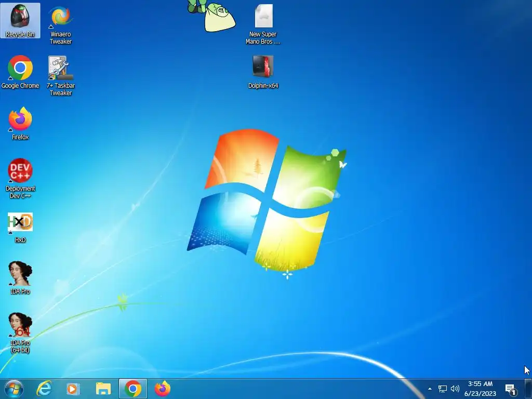Open the Windows Start menu orb
Image resolution: width=532 pixels, height=399 pixels.
[x=14, y=389]
